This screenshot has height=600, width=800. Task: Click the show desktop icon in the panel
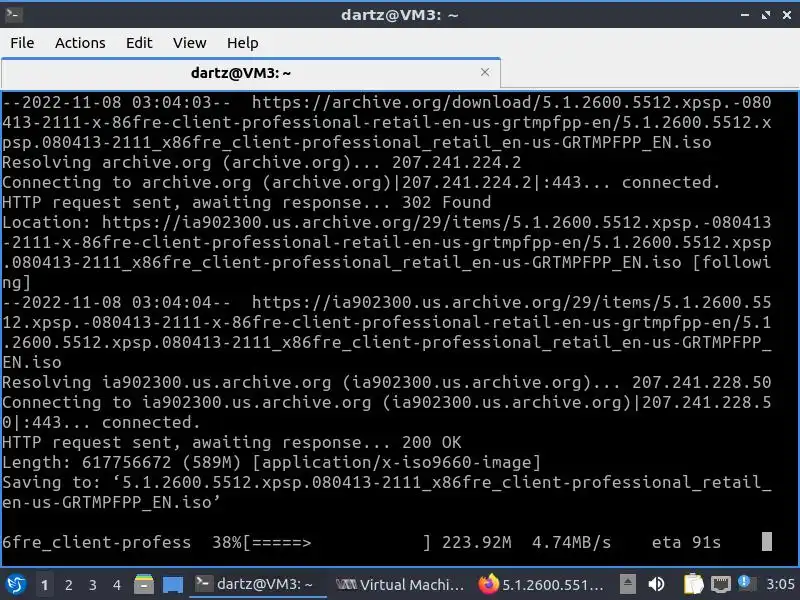click(x=172, y=584)
